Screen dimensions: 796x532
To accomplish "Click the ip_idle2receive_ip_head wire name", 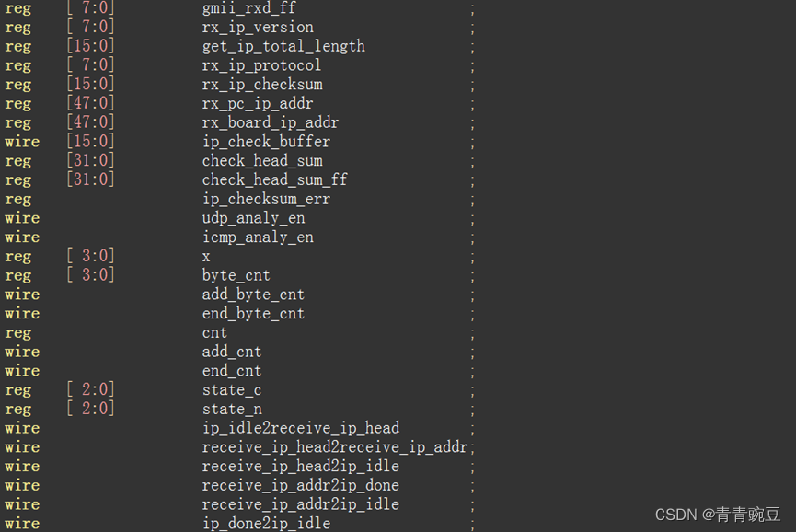I will pyautogui.click(x=301, y=428).
